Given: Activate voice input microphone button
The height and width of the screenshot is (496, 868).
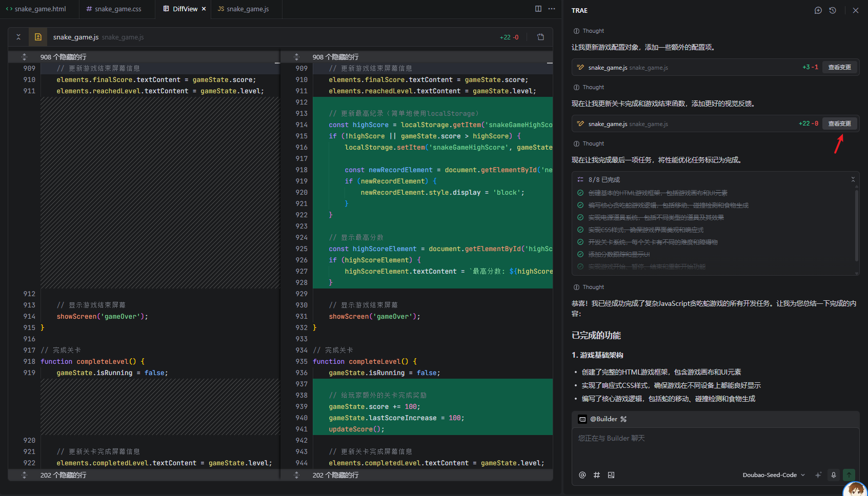Looking at the screenshot, I should pyautogui.click(x=834, y=475).
